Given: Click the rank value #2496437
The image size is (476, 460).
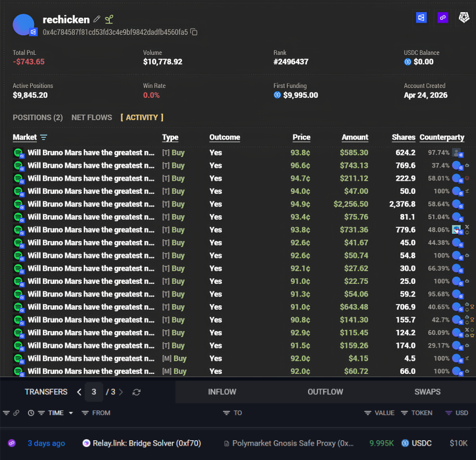Looking at the screenshot, I should (x=291, y=62).
